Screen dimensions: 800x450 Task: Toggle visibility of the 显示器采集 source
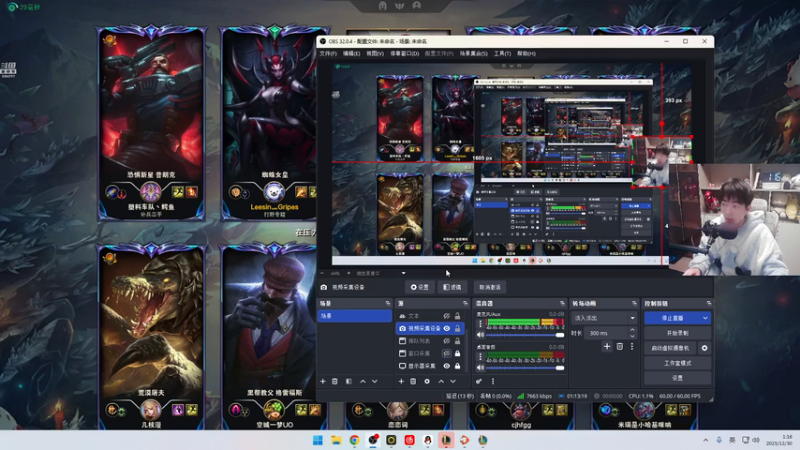point(446,366)
